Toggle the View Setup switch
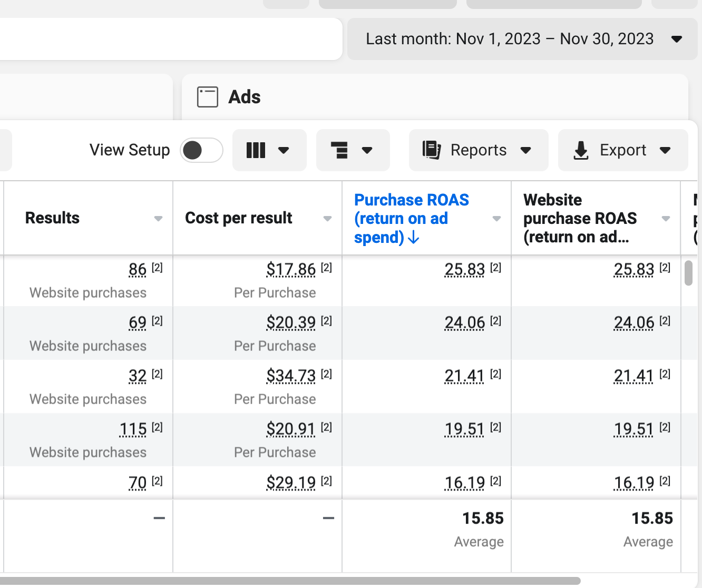Viewport: 702px width, 588px height. click(x=201, y=150)
